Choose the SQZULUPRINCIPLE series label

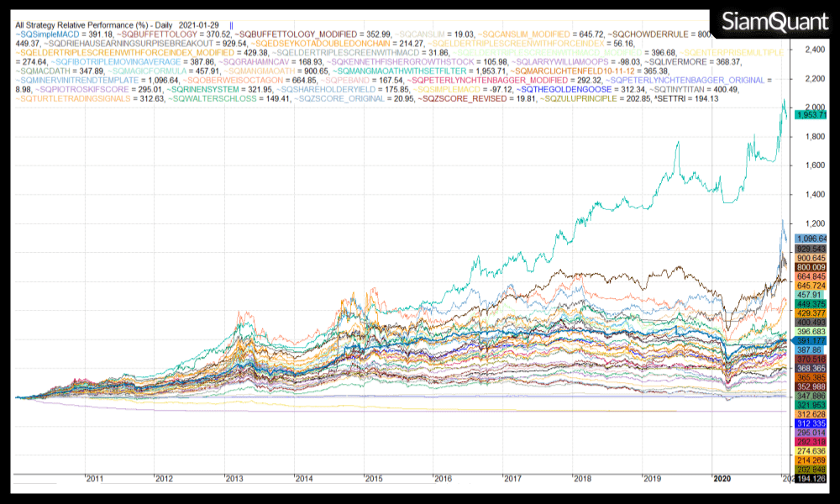point(589,99)
